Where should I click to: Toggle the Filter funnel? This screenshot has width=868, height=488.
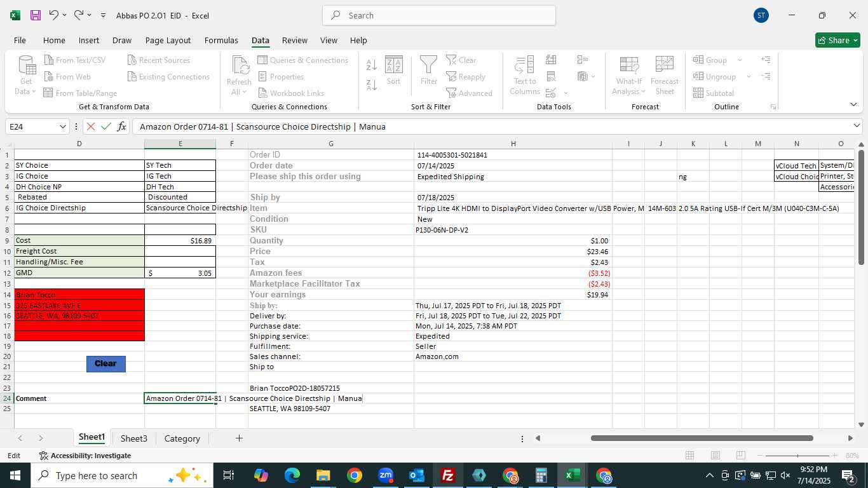429,71
